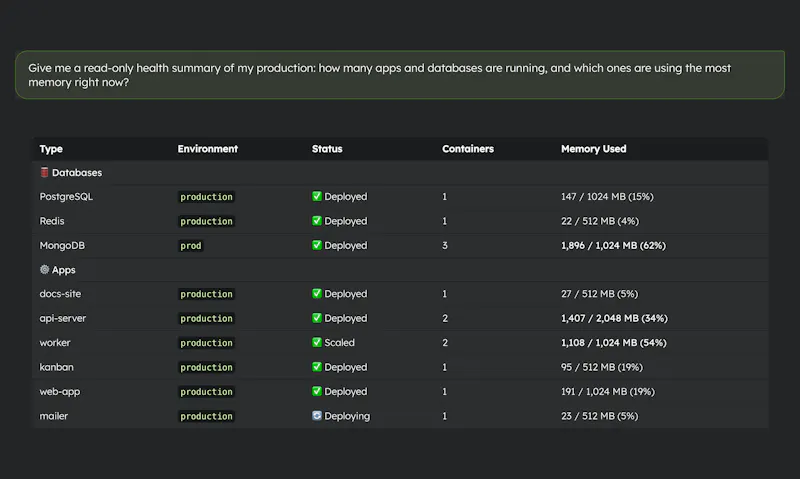Click production tag in web-app row

(x=206, y=392)
